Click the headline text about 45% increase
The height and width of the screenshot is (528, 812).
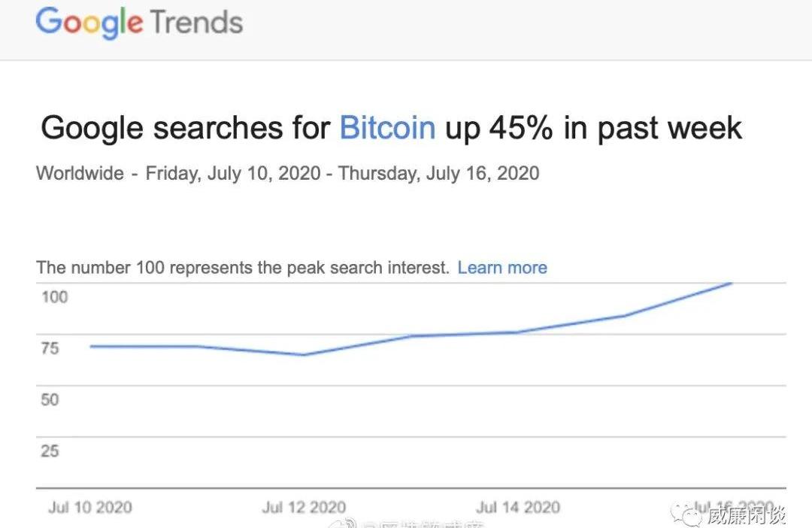pos(392,127)
